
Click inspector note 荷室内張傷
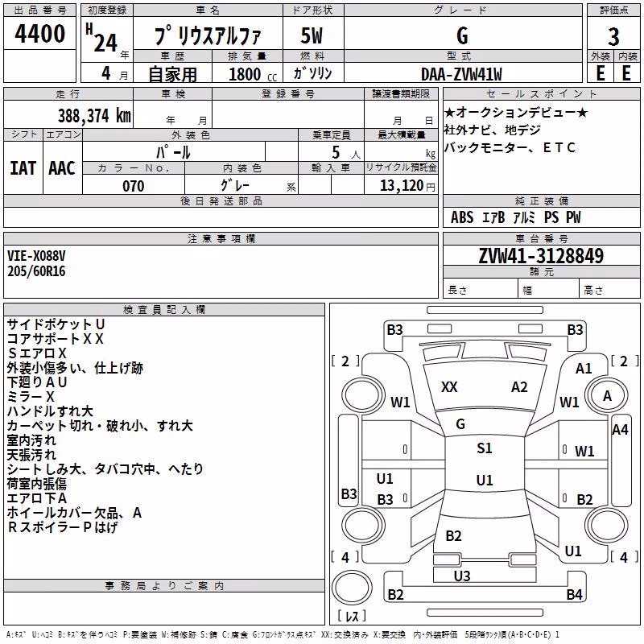pos(36,484)
